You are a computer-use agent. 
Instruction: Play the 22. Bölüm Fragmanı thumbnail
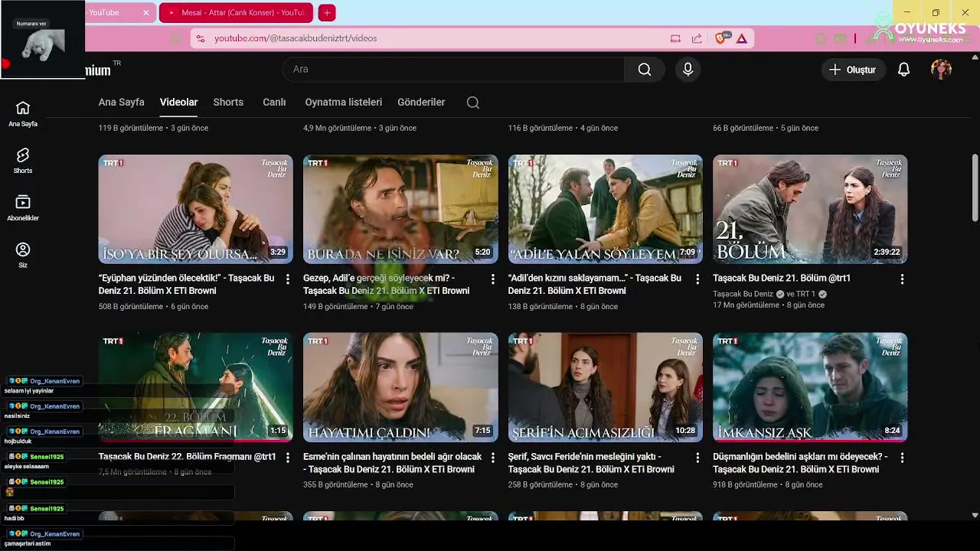click(x=195, y=387)
